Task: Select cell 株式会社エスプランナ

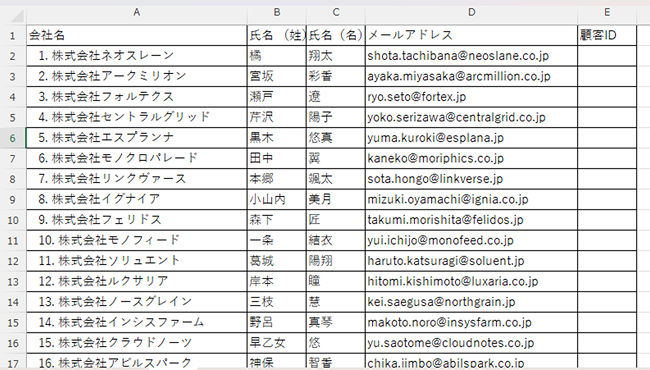Action: point(137,138)
